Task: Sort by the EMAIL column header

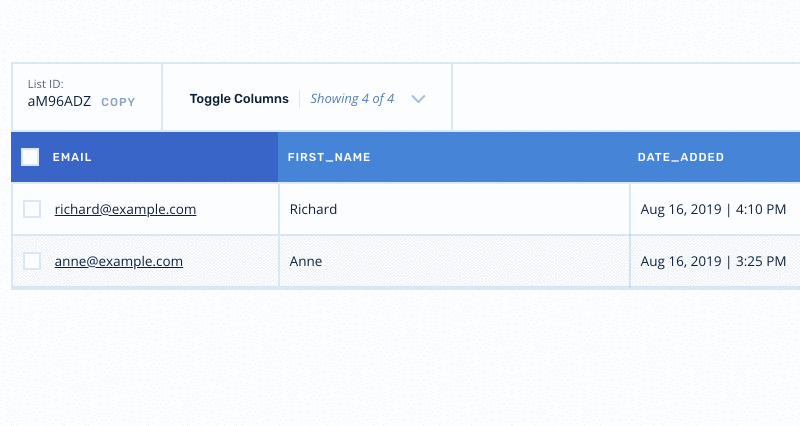Action: (x=72, y=157)
